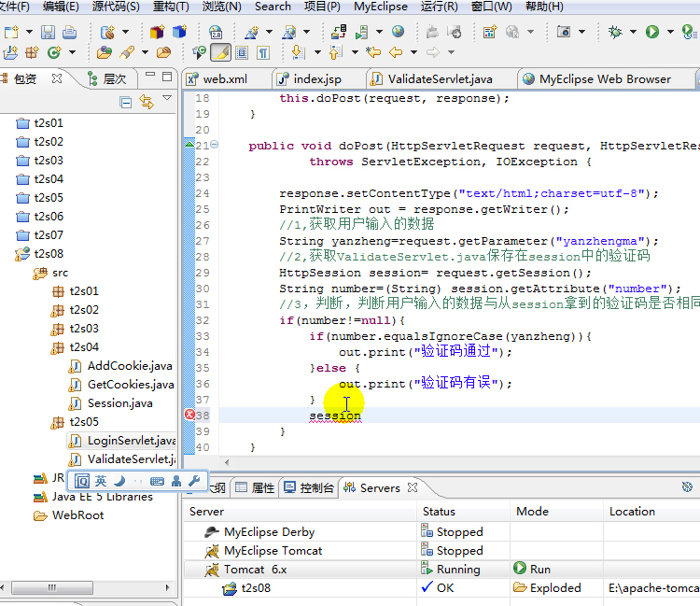Open the 属性 properties tab
700x606 pixels.
(255, 487)
